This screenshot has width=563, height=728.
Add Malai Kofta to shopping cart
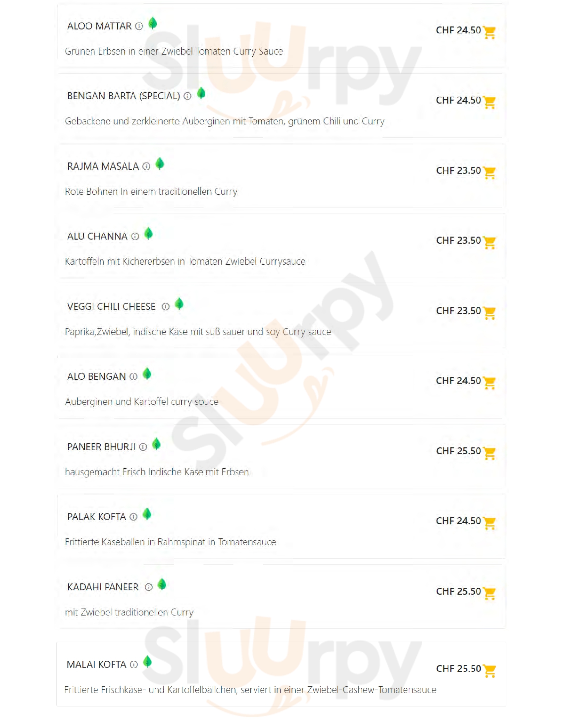click(489, 671)
